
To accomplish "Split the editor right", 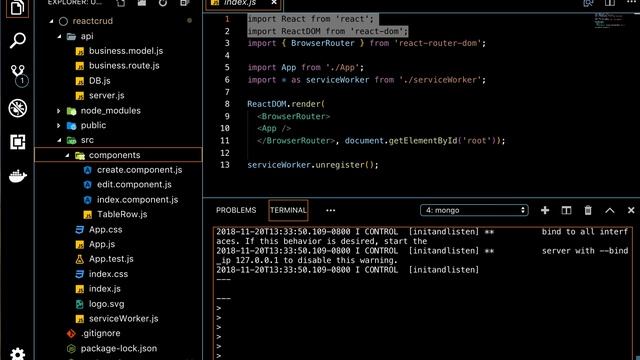I will 610,3.
